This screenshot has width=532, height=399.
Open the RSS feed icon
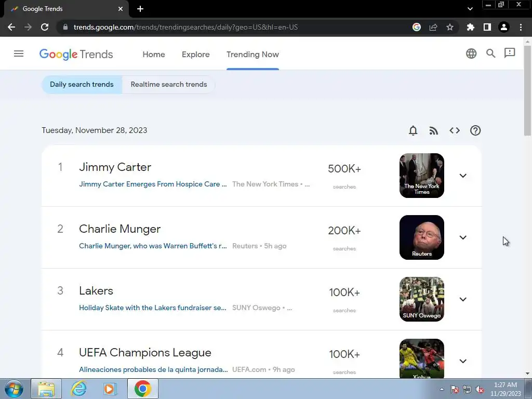[434, 130]
